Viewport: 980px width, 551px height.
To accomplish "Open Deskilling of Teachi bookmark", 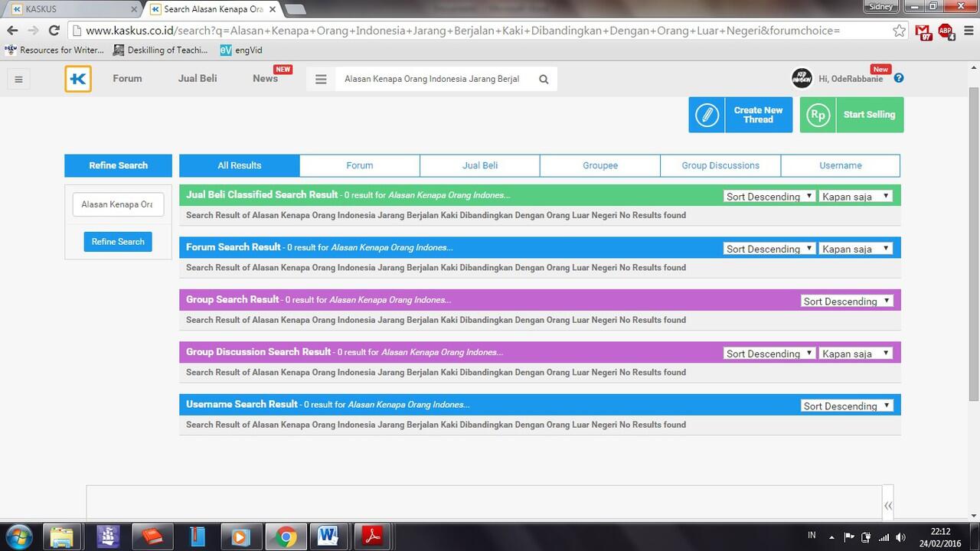I will (x=161, y=50).
